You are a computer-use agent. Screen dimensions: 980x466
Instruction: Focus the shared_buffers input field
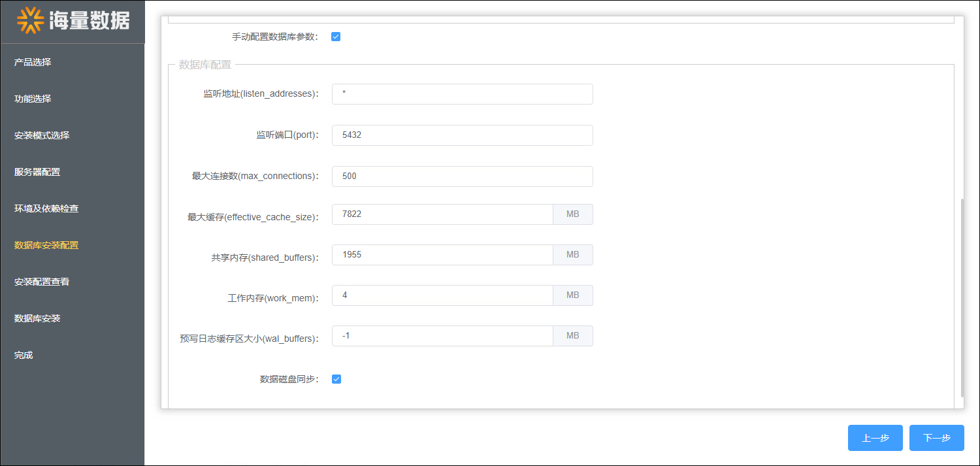(x=442, y=255)
